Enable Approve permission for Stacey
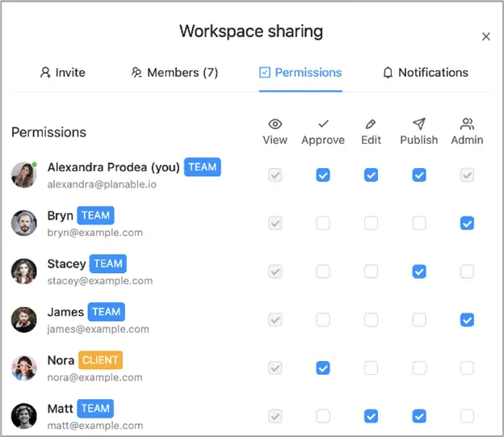 [x=323, y=271]
